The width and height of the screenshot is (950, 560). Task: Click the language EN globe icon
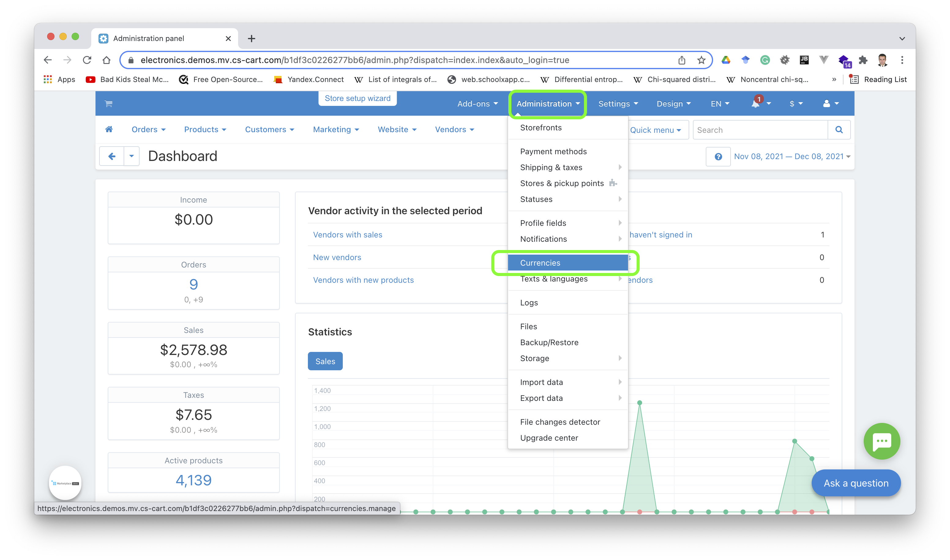pyautogui.click(x=719, y=103)
